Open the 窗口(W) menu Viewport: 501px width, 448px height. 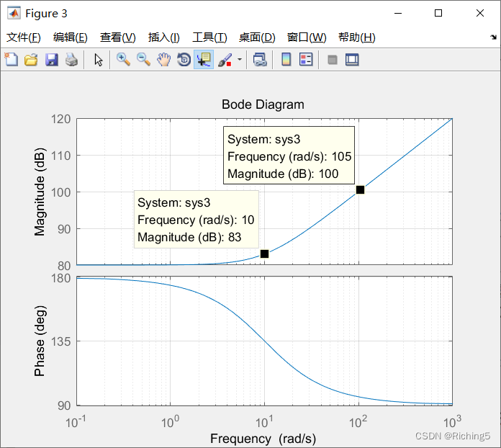(307, 37)
